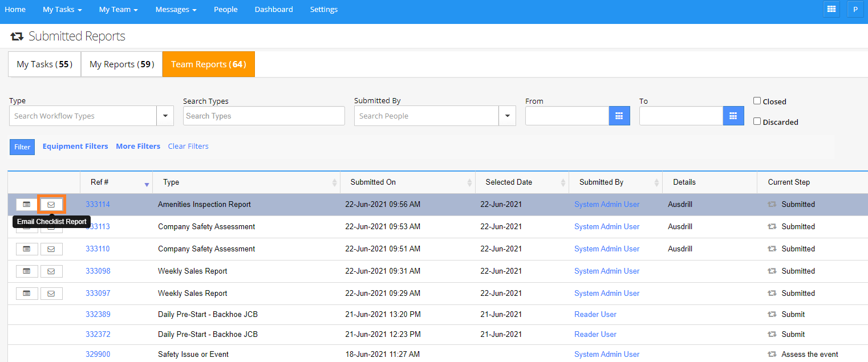This screenshot has width=868, height=362.
Task: Expand the My Tasks menu in the navigation bar
Action: [x=62, y=9]
